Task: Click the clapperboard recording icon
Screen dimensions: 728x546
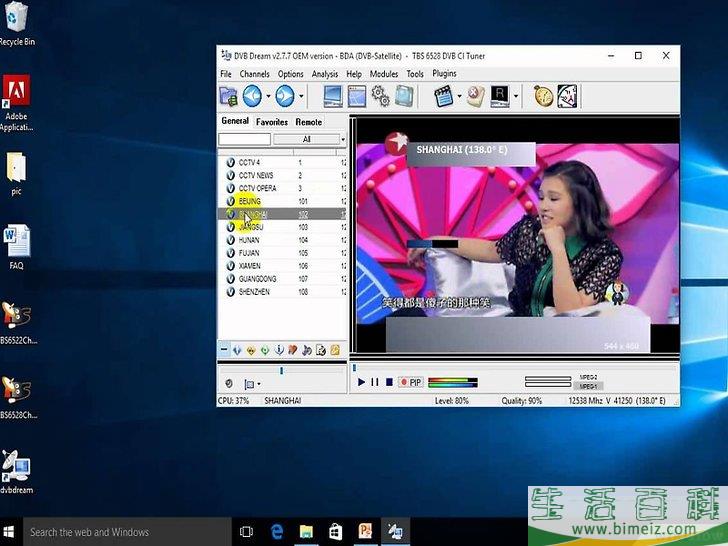Action: (x=444, y=96)
